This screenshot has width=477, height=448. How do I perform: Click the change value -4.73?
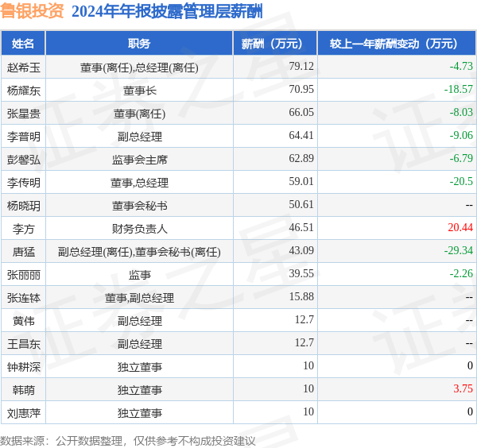[461, 66]
